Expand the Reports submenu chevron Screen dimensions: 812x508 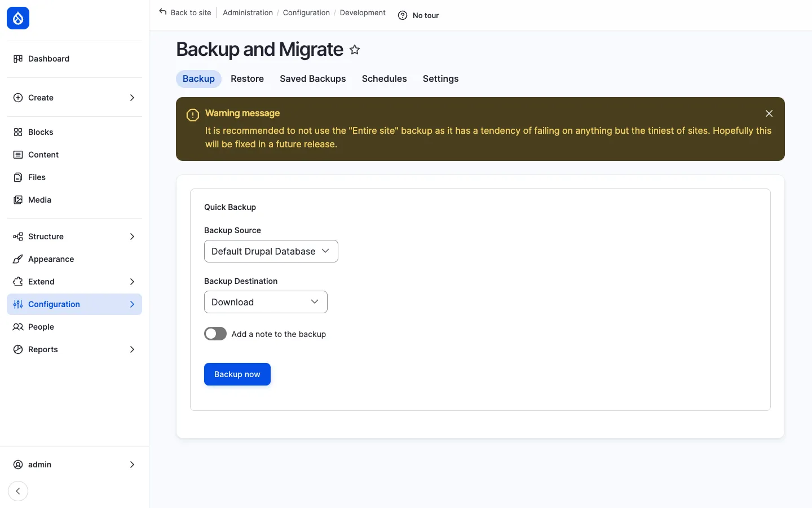point(132,349)
